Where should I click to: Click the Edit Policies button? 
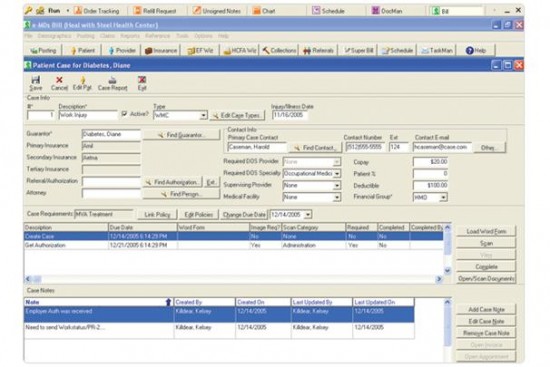199,215
